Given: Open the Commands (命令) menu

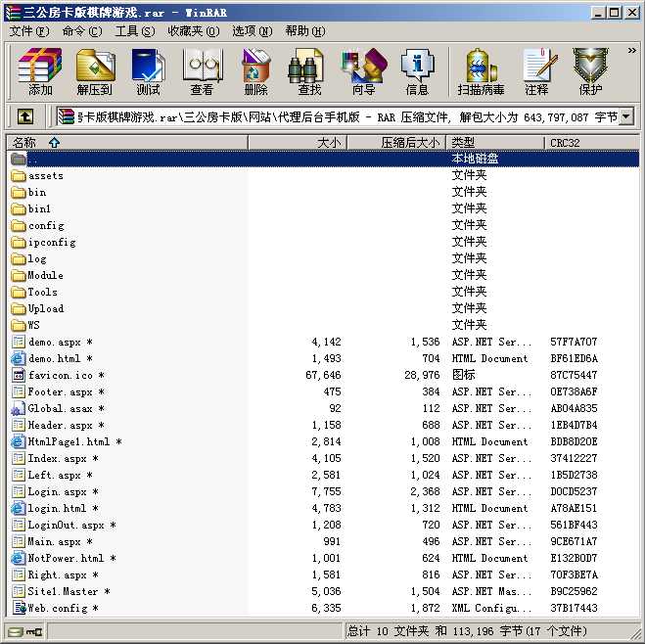Looking at the screenshot, I should coord(82,31).
